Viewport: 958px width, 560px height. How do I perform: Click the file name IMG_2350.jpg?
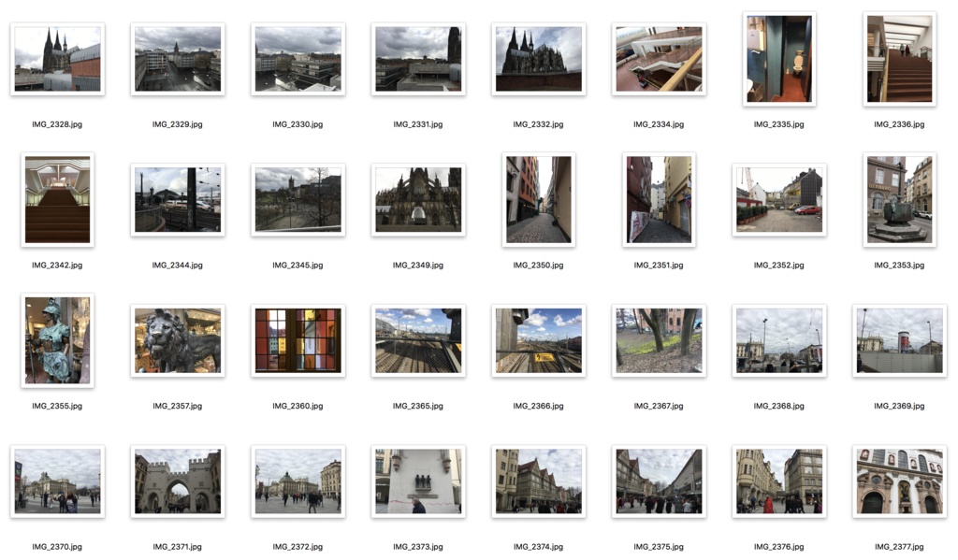click(539, 266)
